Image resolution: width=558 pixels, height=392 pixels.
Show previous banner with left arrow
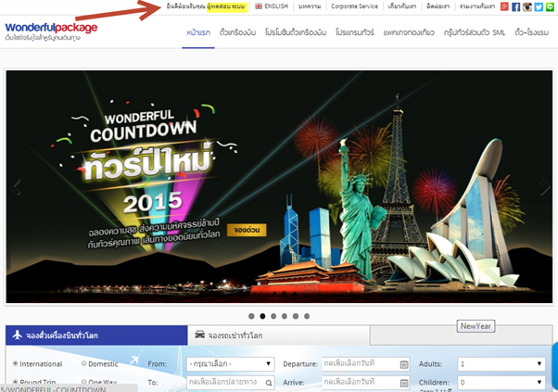pyautogui.click(x=16, y=187)
